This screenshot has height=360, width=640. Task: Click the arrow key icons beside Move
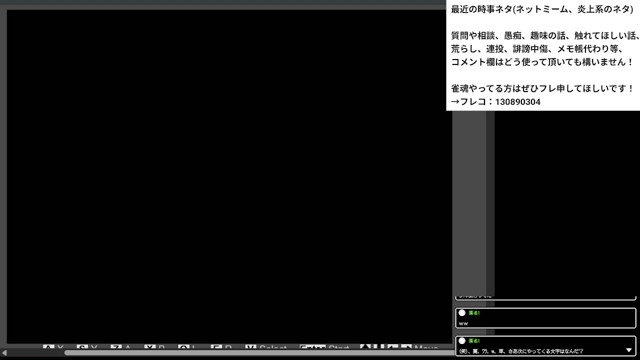click(x=385, y=347)
